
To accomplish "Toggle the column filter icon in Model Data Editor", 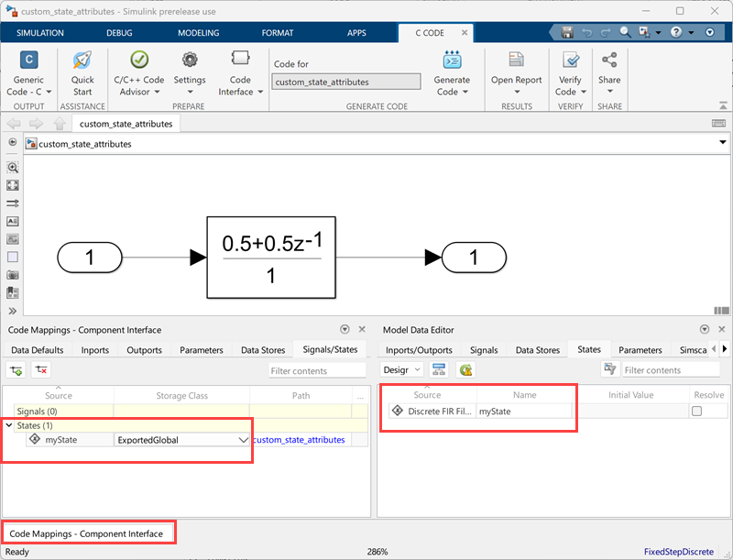I will pos(609,369).
